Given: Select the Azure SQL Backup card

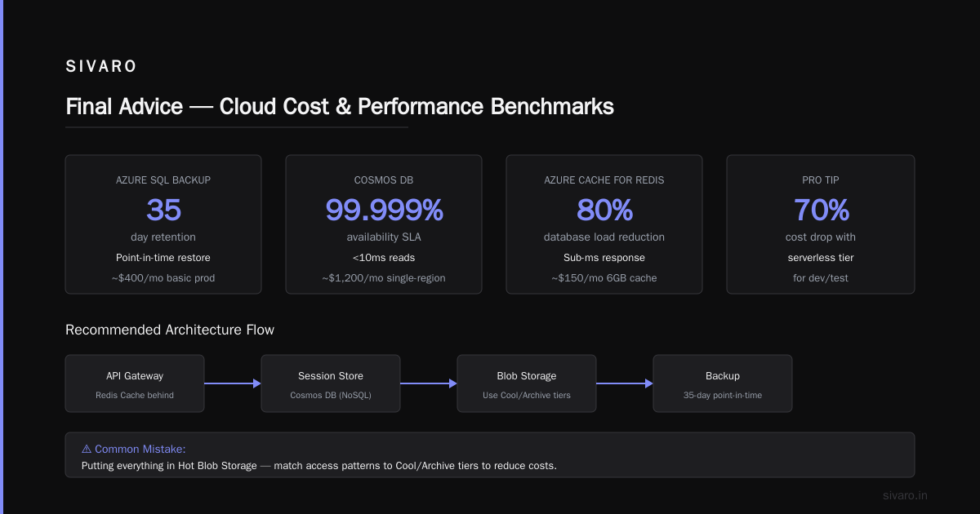Looking at the screenshot, I should [163, 224].
